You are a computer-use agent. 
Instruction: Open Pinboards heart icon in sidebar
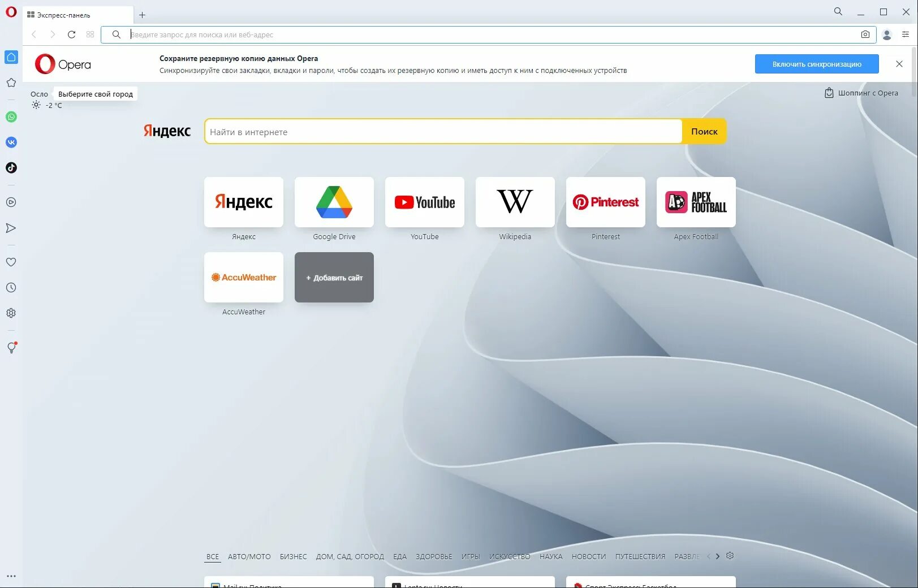(x=11, y=262)
